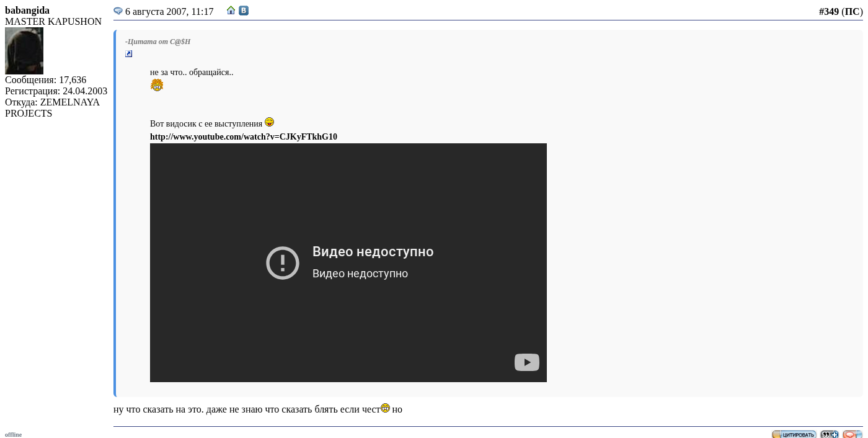Click the smiley in babangida's reply
The height and width of the screenshot is (438, 868).
385,408
